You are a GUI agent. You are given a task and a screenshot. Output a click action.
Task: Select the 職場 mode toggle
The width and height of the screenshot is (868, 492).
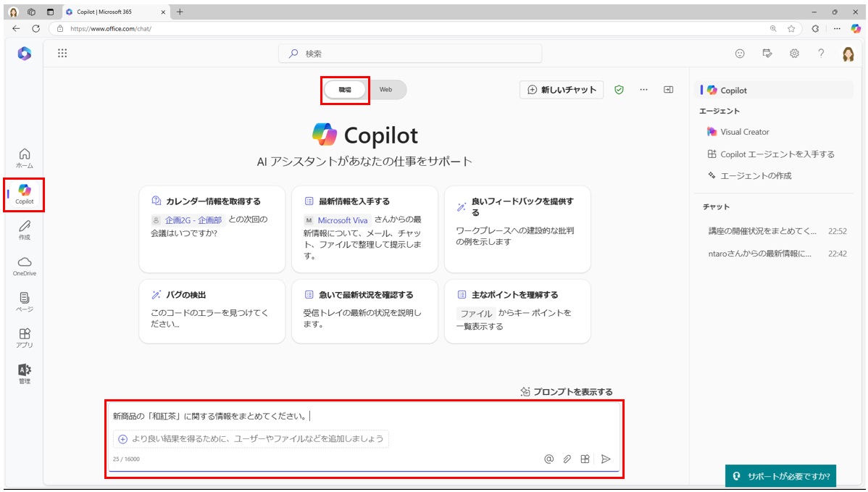346,89
